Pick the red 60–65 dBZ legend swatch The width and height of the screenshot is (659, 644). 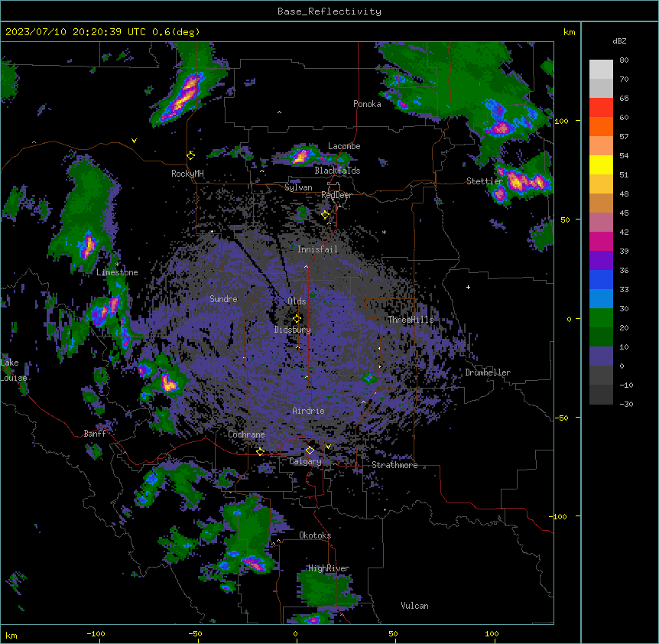click(601, 108)
